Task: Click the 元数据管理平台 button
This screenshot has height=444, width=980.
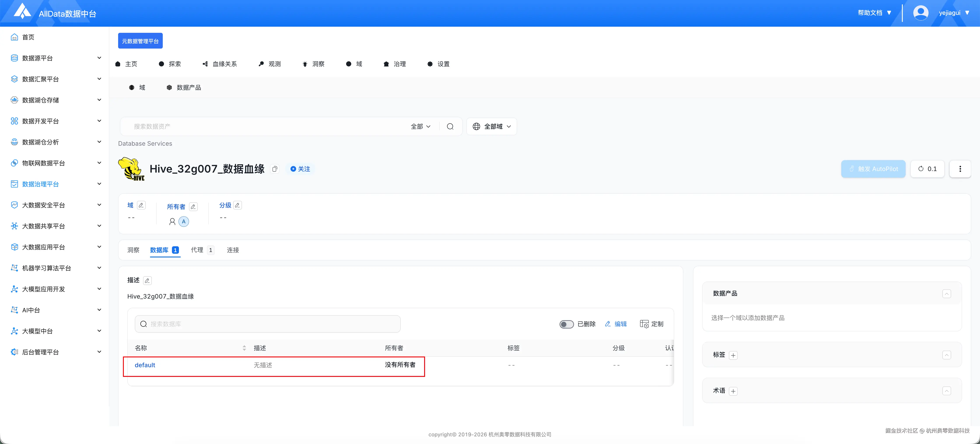Action: coord(140,41)
